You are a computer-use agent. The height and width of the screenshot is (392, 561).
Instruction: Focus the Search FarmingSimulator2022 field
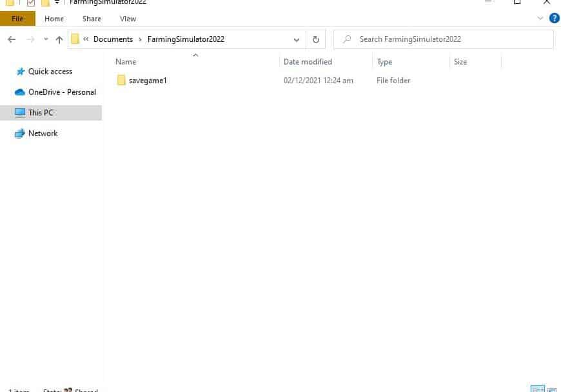[x=444, y=39]
